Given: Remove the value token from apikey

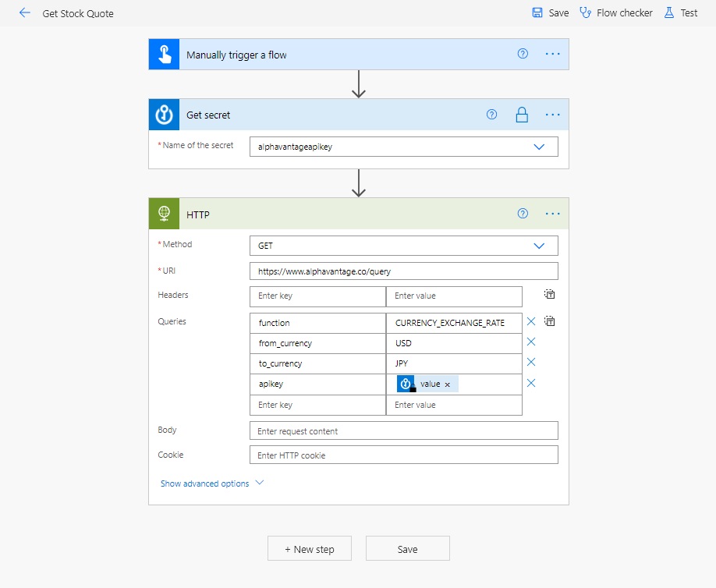Looking at the screenshot, I should click(x=448, y=384).
